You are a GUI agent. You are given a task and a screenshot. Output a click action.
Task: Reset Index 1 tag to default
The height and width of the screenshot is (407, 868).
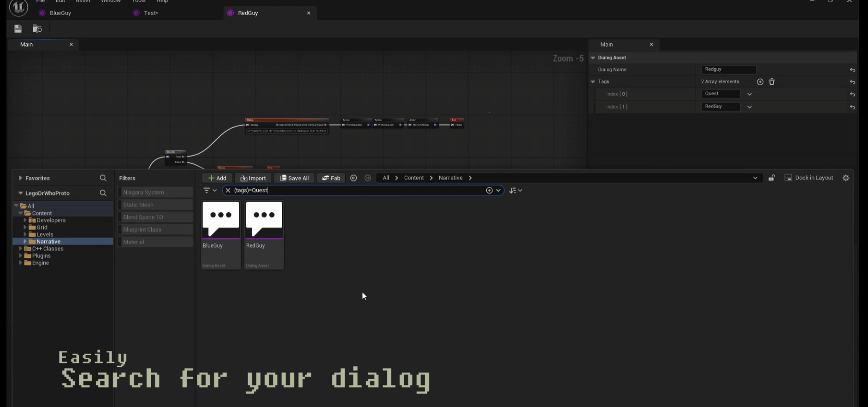852,107
